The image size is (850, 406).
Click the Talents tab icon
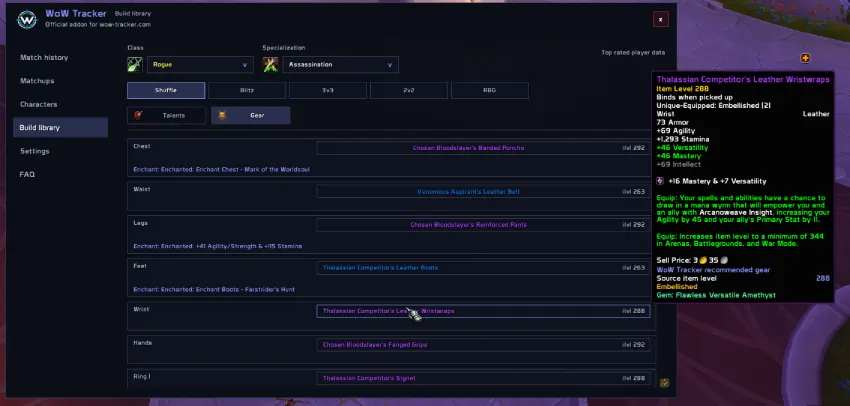pyautogui.click(x=138, y=115)
